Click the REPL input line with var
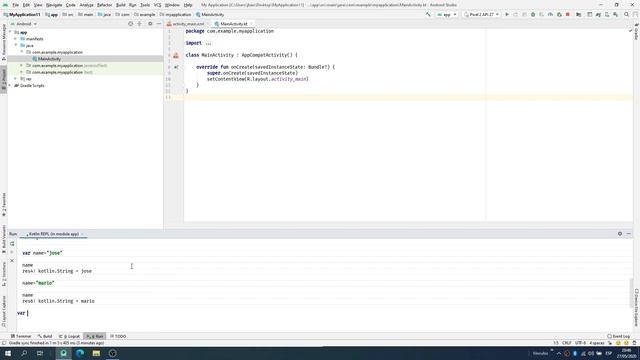 click(x=324, y=313)
